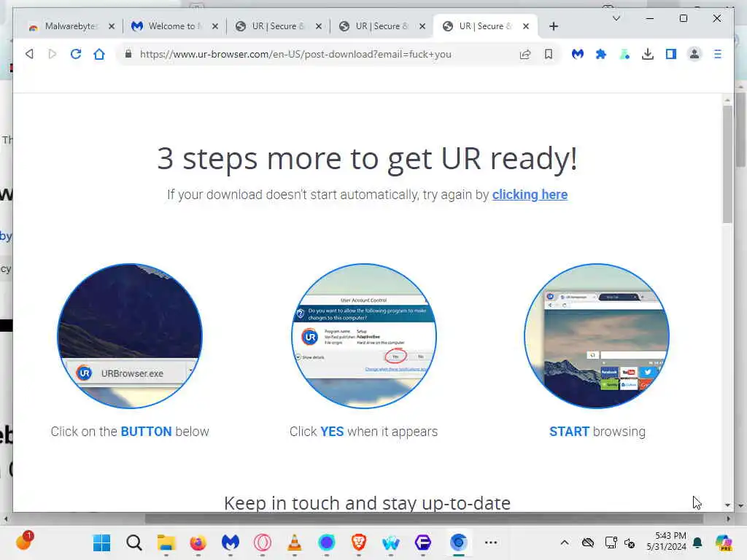Toggle the browser side panel
Screen dimensions: 747x560
[x=671, y=54]
